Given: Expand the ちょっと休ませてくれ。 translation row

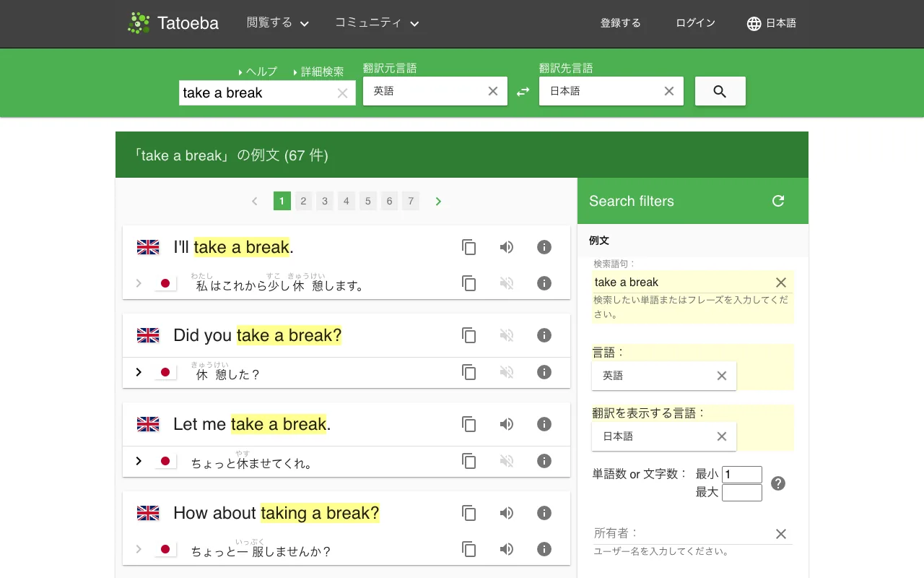Looking at the screenshot, I should coord(139,461).
